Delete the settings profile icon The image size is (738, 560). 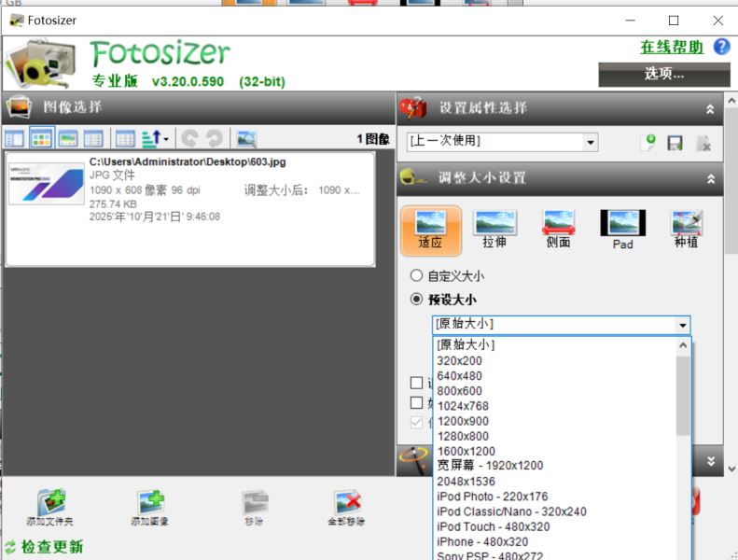(703, 143)
